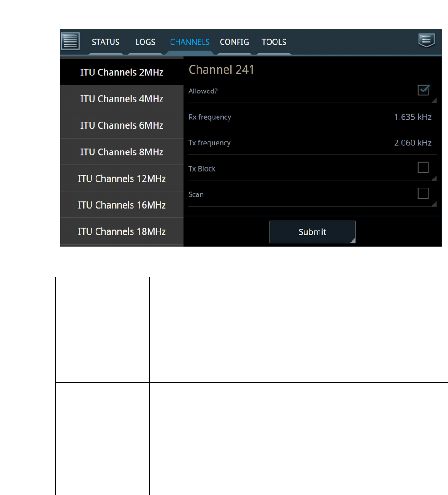Edit the Rx frequency value 1.635 kHz
This screenshot has width=448, height=495.
413,117
